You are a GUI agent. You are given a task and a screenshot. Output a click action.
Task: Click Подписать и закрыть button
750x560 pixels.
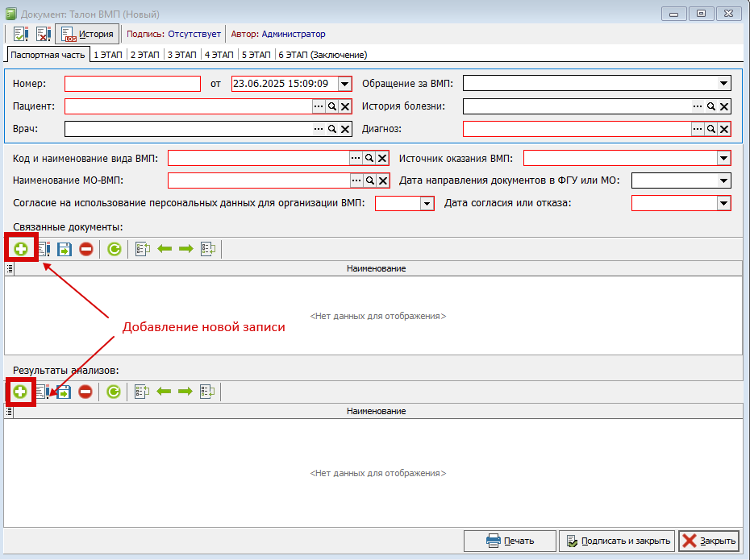[x=617, y=541]
